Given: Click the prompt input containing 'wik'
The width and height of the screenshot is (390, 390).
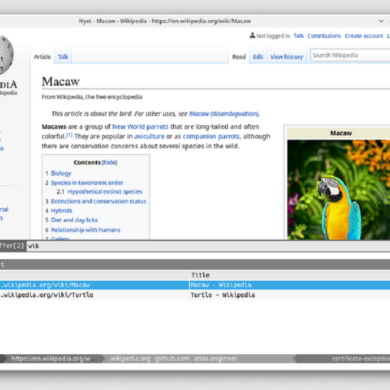Looking at the screenshot, I should click(208, 246).
